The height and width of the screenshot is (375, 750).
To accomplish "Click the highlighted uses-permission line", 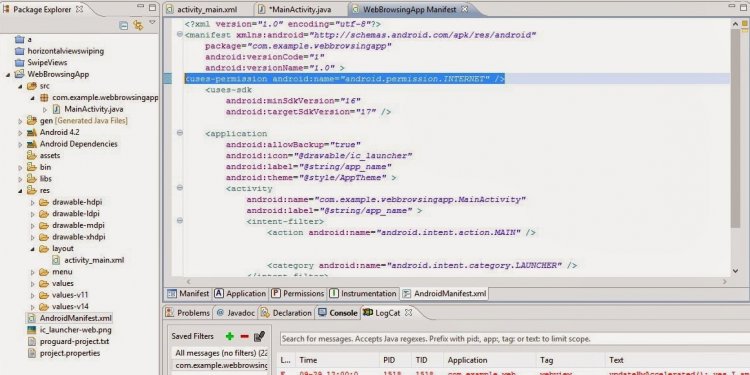I will point(344,79).
